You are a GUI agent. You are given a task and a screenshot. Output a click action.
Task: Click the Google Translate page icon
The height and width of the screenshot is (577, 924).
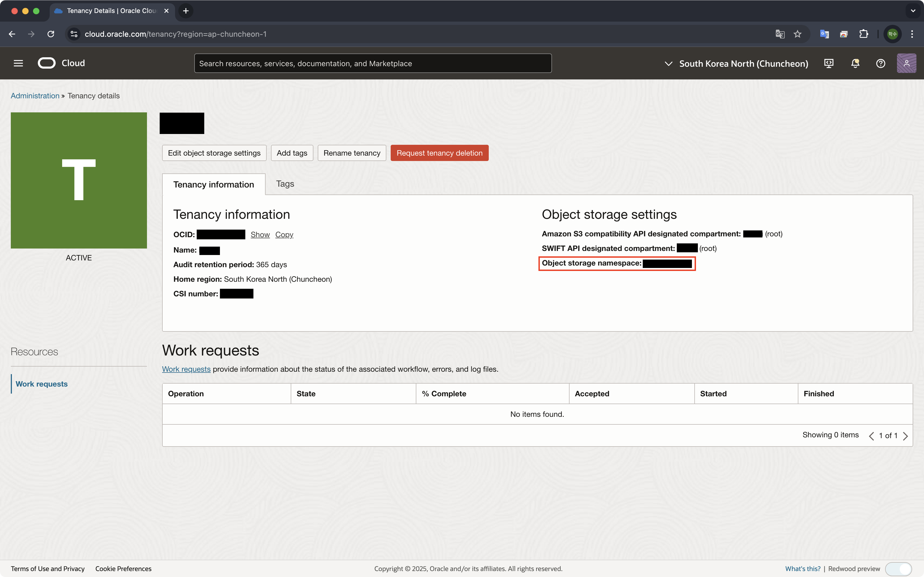[x=780, y=34]
